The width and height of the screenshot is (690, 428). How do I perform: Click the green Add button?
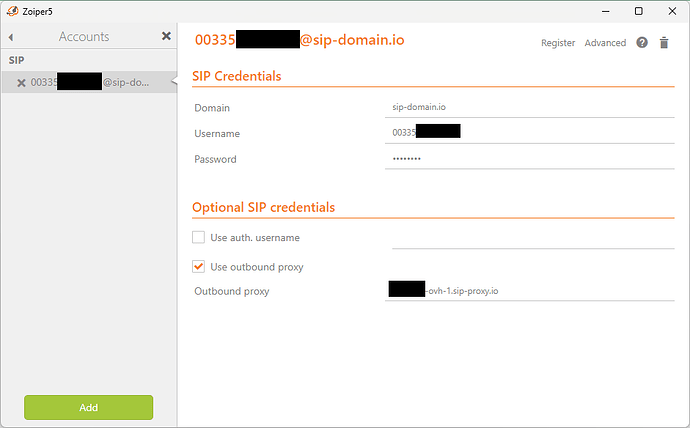(88, 407)
